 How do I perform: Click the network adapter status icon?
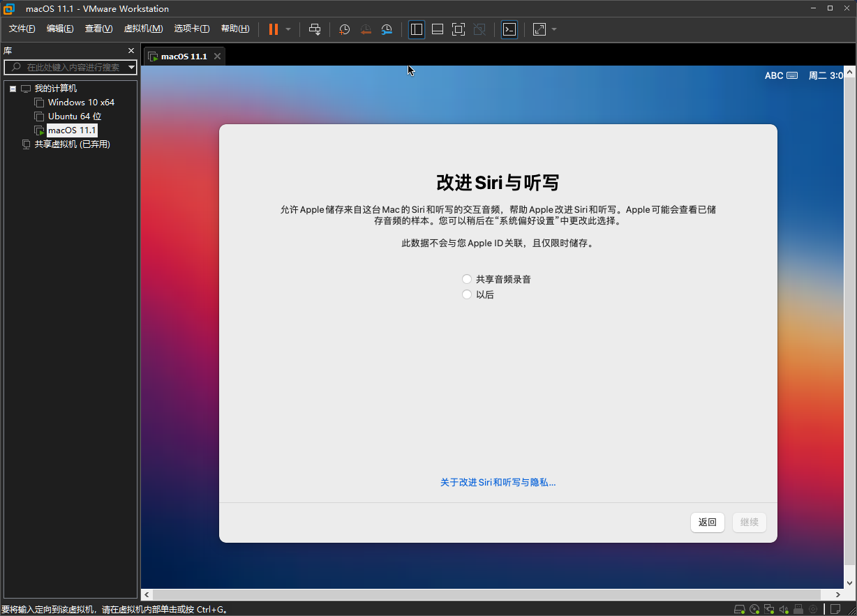point(769,610)
